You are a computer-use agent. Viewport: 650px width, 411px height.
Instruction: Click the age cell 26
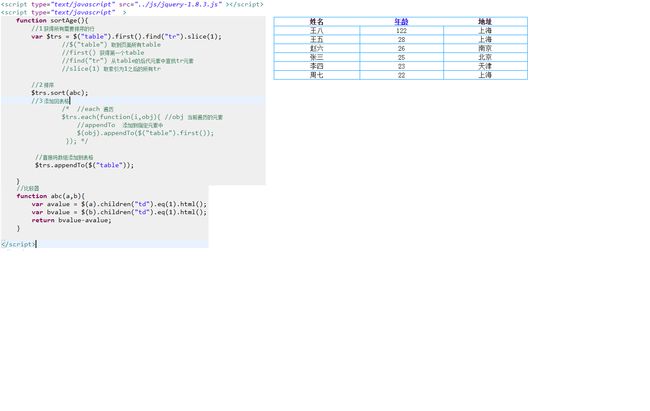(x=401, y=49)
